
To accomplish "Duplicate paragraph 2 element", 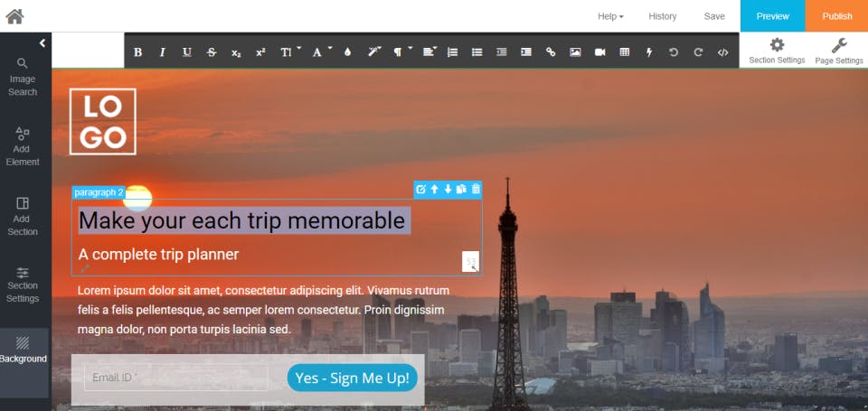I will pyautogui.click(x=461, y=189).
